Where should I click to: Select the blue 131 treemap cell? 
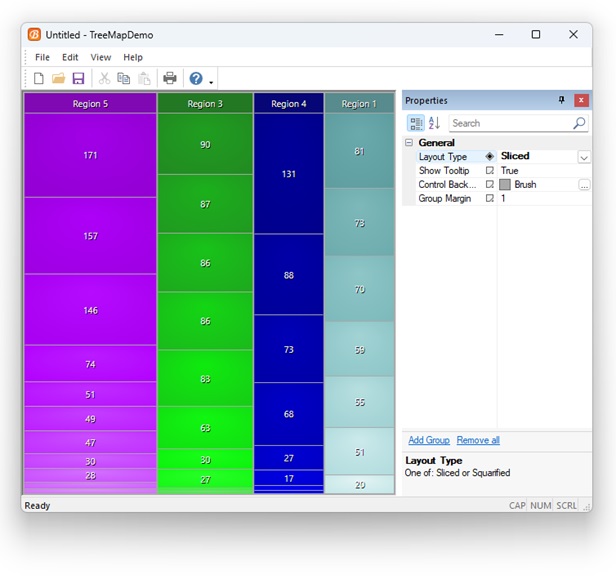point(289,174)
